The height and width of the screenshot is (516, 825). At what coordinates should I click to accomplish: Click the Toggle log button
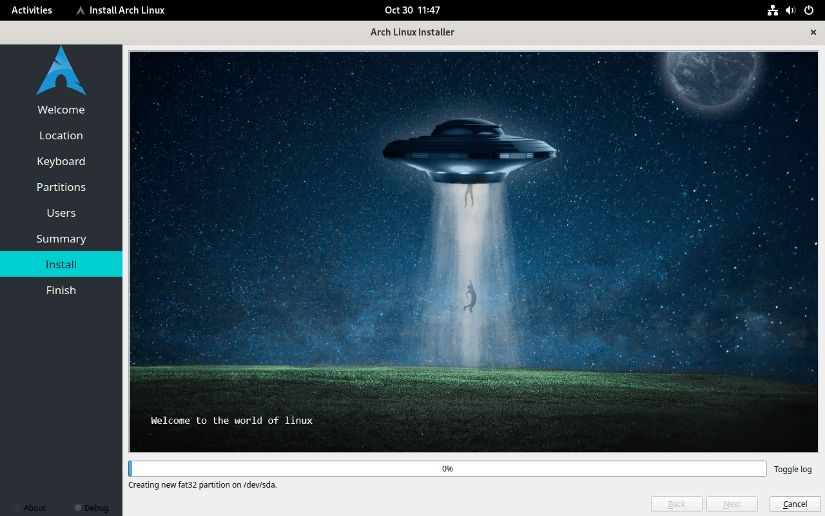tap(792, 469)
